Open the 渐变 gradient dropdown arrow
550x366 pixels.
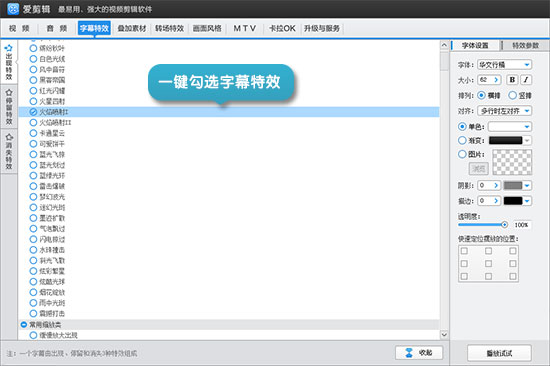(x=527, y=140)
